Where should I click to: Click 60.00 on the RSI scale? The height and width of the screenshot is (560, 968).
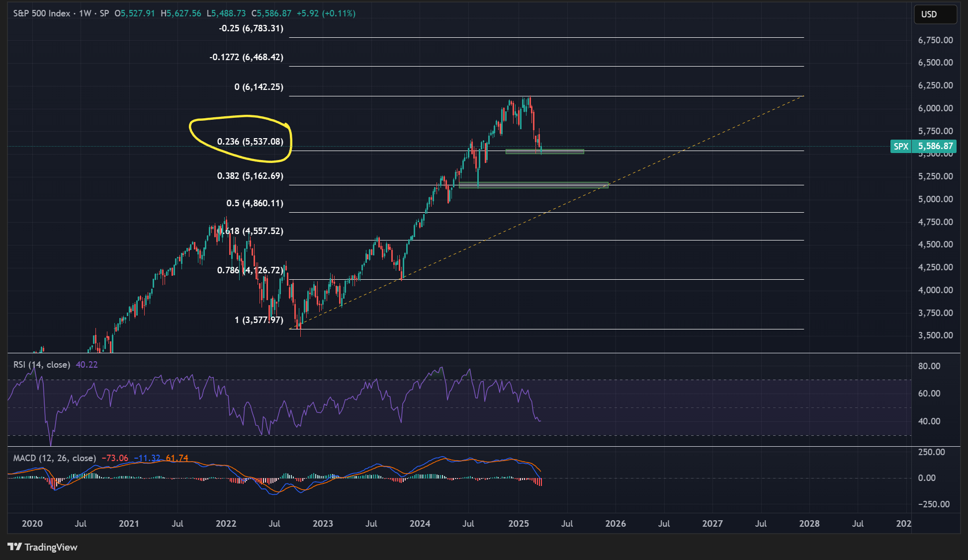coord(929,394)
